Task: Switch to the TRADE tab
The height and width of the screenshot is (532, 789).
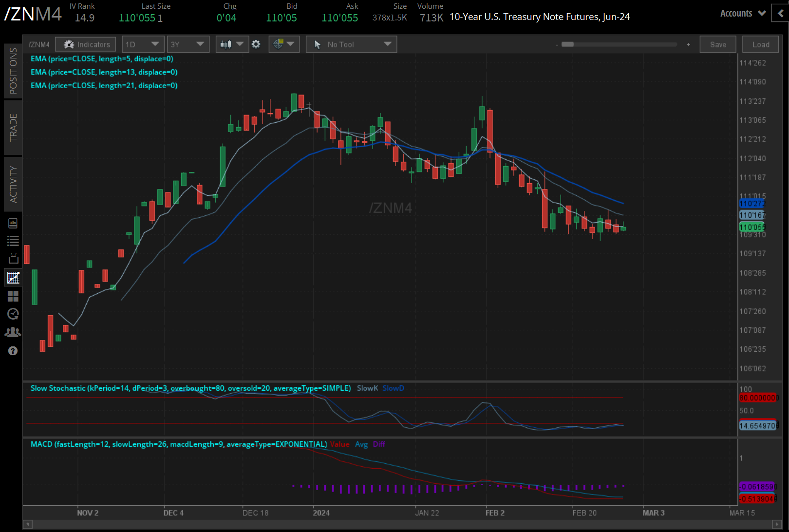Action: click(13, 128)
